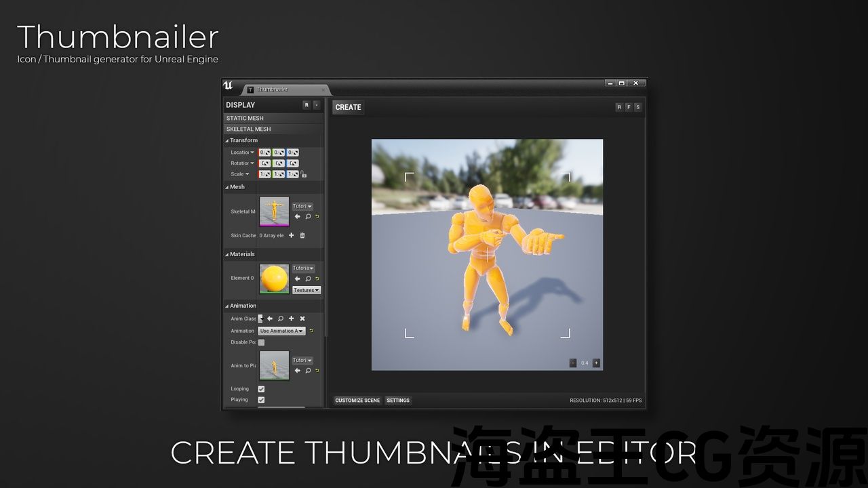Screen dimensions: 868x488
Task: Click the R button beside DISPLAY header
Action: 307,105
